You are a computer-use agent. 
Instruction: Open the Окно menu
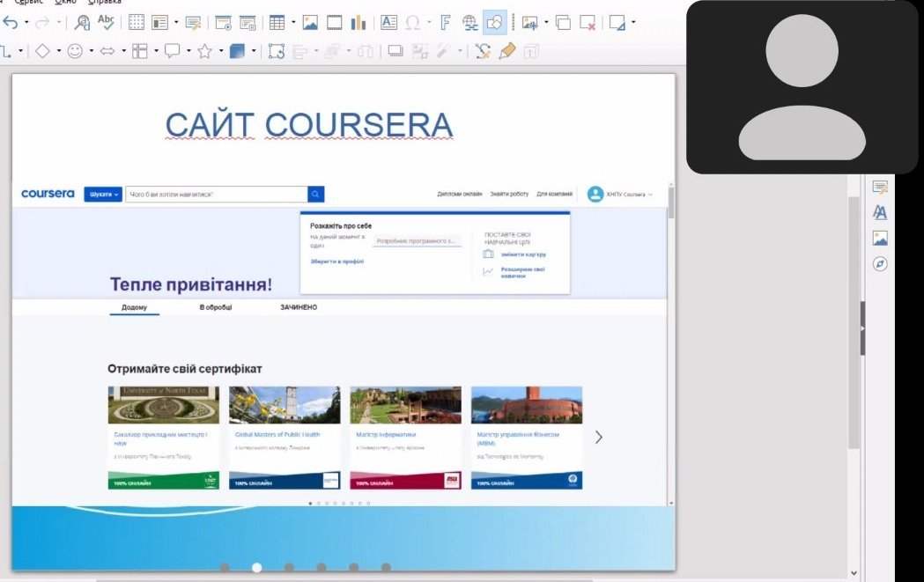point(65,3)
